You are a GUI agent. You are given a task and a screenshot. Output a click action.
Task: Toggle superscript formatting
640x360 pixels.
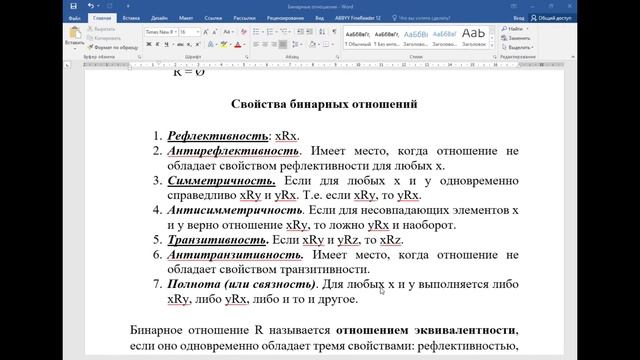pyautogui.click(x=198, y=44)
